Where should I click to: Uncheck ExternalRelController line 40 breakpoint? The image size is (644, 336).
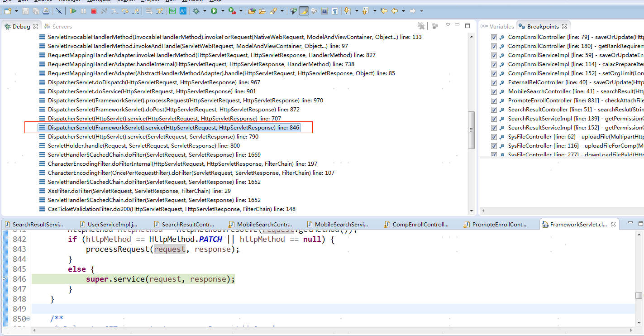point(494,82)
